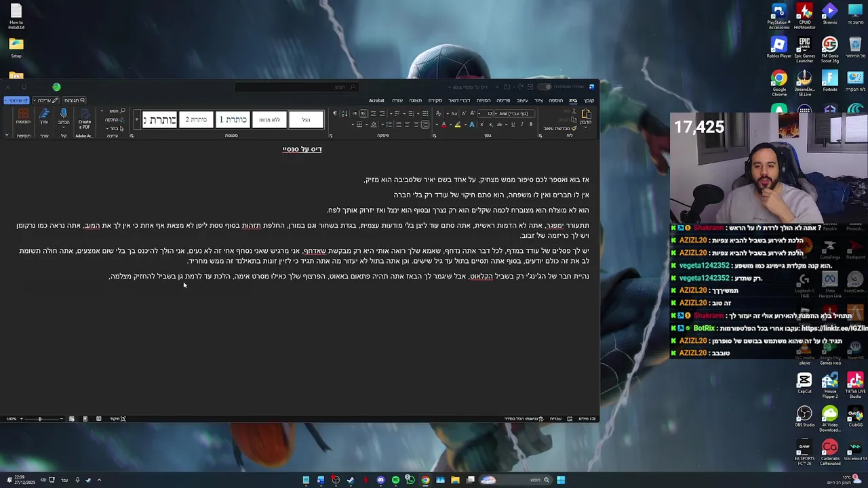The height and width of the screenshot is (488, 868).
Task: Click the Increase Font Size icon
Action: (473, 113)
